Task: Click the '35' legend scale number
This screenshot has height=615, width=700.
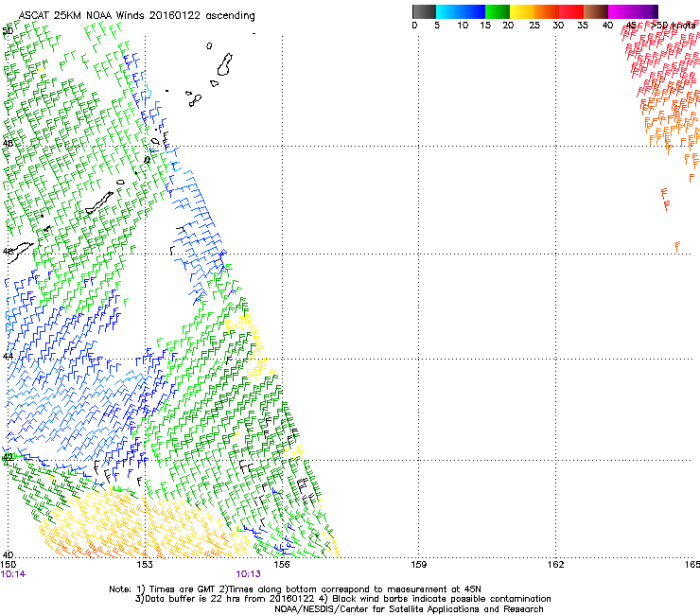Action: coord(583,26)
